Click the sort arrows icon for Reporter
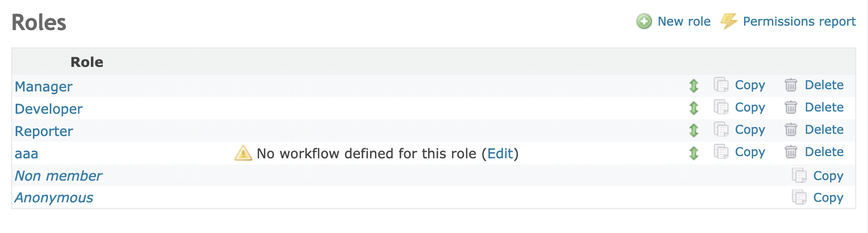868x233 pixels. coord(693,130)
